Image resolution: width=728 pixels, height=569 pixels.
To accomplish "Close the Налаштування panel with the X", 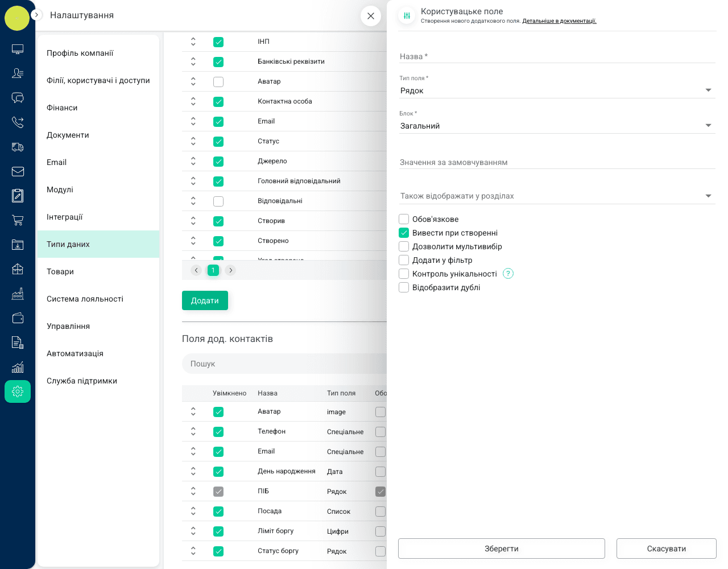I will (x=371, y=16).
